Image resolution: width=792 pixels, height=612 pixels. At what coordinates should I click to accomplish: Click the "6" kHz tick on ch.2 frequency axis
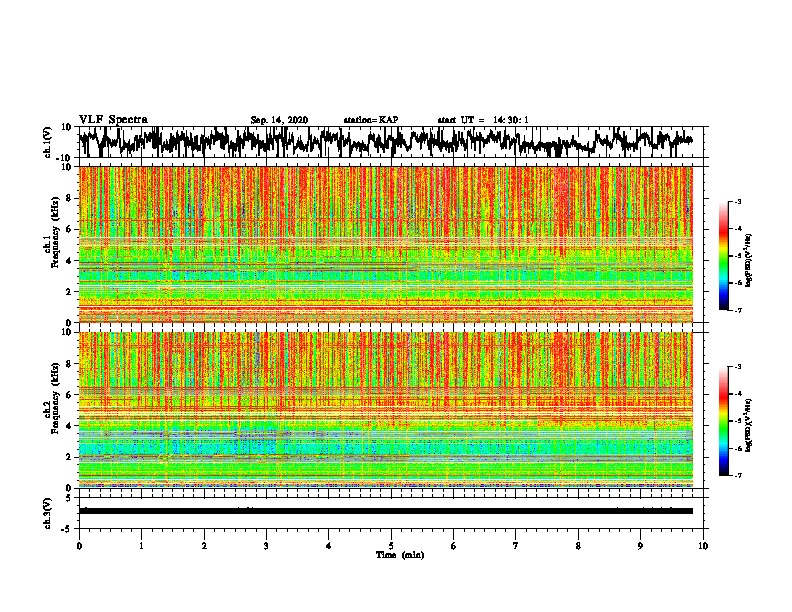click(x=70, y=395)
